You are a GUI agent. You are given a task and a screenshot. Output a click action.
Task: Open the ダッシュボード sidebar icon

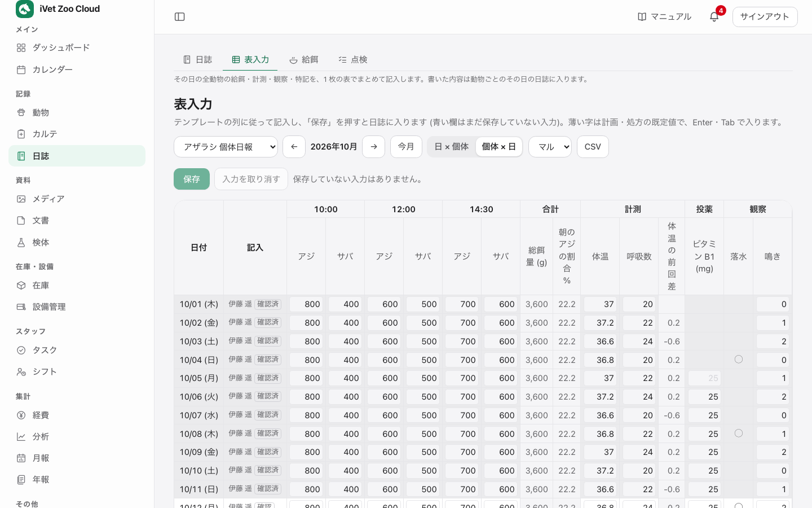click(x=21, y=48)
